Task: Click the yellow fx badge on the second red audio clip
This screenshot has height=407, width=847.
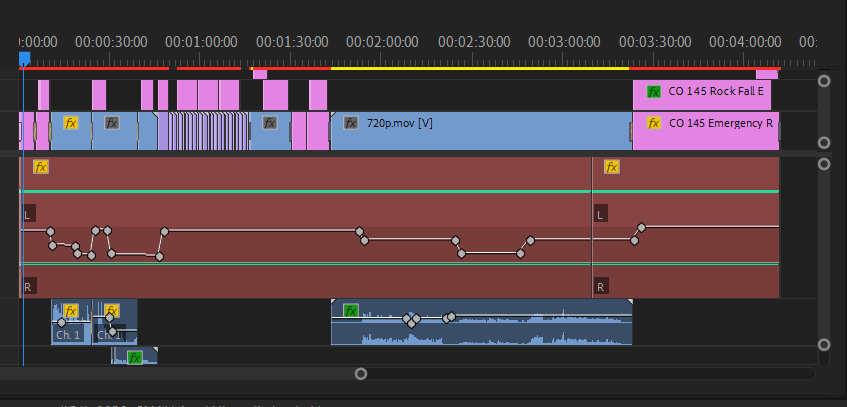Action: coord(612,167)
